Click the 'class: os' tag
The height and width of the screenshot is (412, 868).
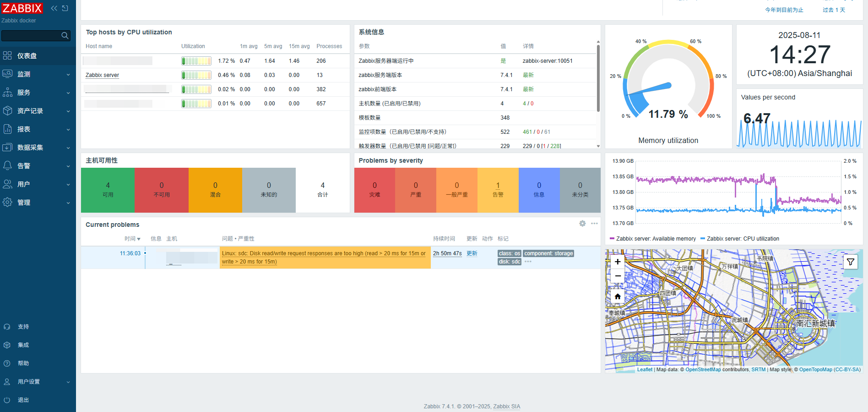tap(510, 253)
